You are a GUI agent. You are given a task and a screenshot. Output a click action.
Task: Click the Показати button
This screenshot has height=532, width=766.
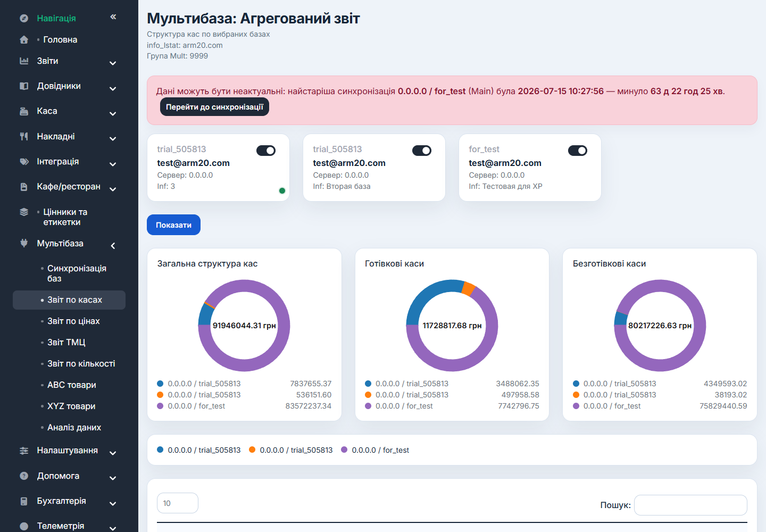tap(173, 225)
